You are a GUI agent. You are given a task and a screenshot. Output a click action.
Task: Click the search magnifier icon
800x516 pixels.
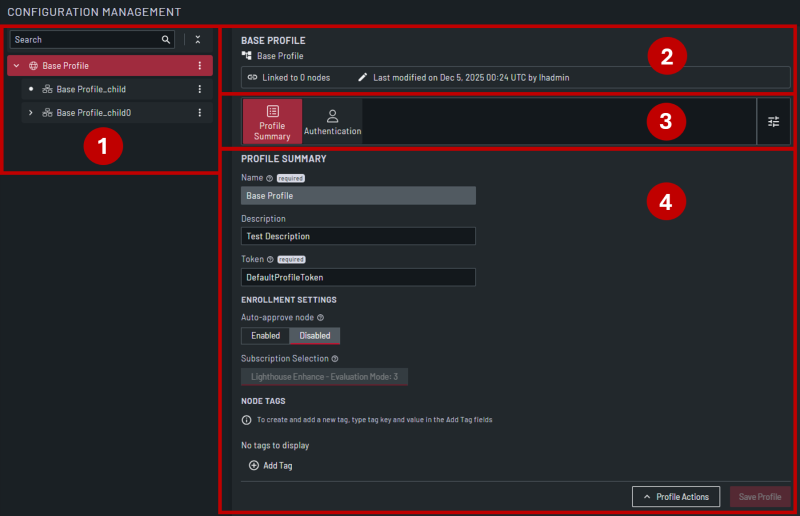coord(166,40)
